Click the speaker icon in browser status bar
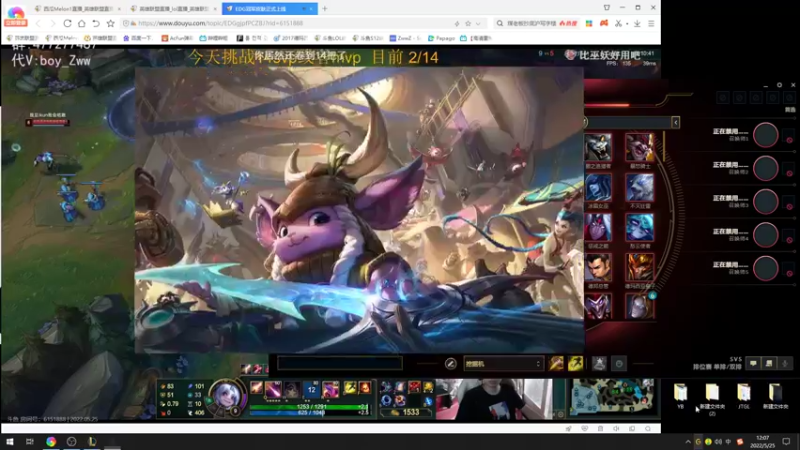 (616, 429)
